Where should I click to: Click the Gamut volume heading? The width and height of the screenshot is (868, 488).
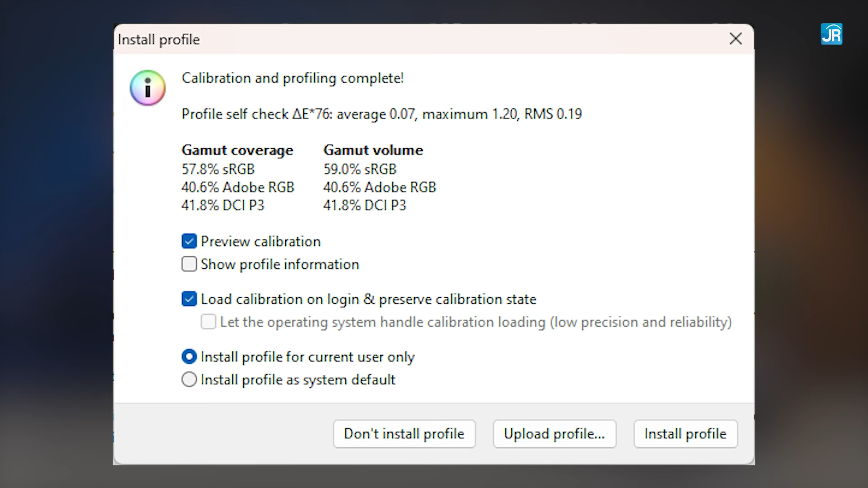[373, 150]
